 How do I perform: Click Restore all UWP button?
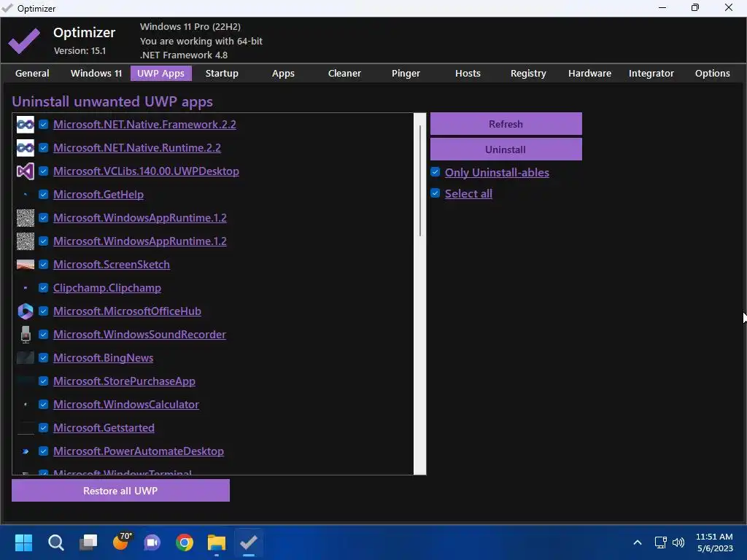120,491
